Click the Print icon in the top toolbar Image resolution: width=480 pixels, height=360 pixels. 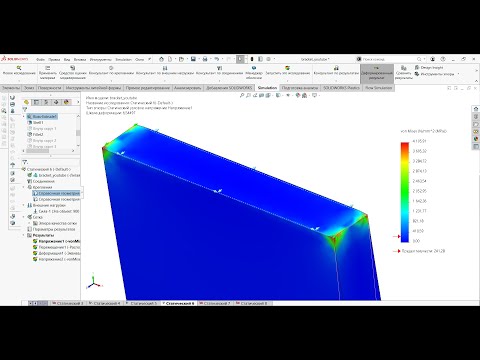[205, 59]
